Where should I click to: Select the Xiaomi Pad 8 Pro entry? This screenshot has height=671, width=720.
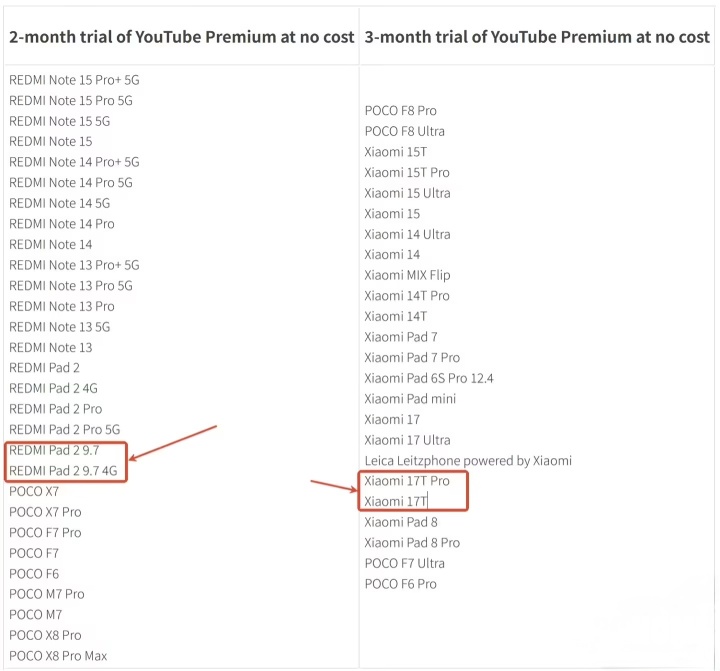click(412, 543)
